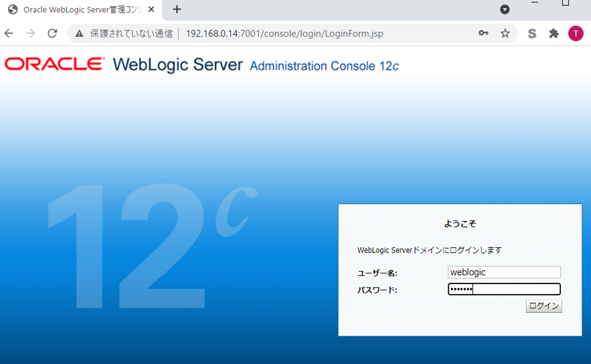The height and width of the screenshot is (364, 591).
Task: Reload the login page
Action: click(x=52, y=34)
